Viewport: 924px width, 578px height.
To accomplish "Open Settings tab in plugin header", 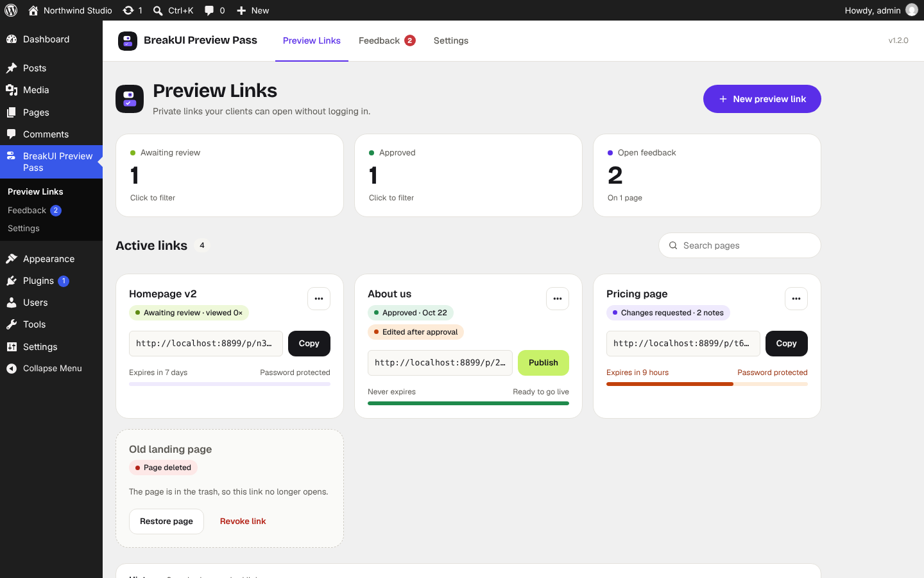I will pyautogui.click(x=451, y=40).
